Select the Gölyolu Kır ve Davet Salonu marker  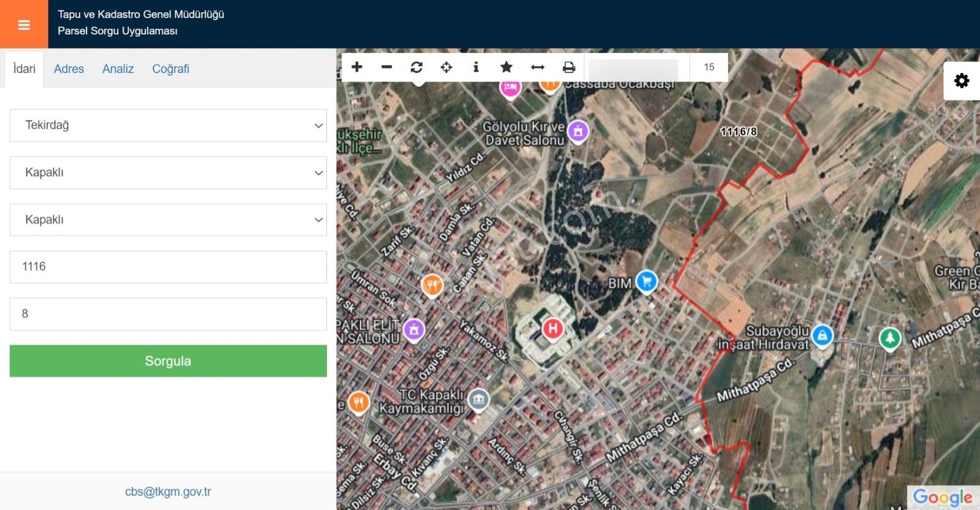click(578, 132)
